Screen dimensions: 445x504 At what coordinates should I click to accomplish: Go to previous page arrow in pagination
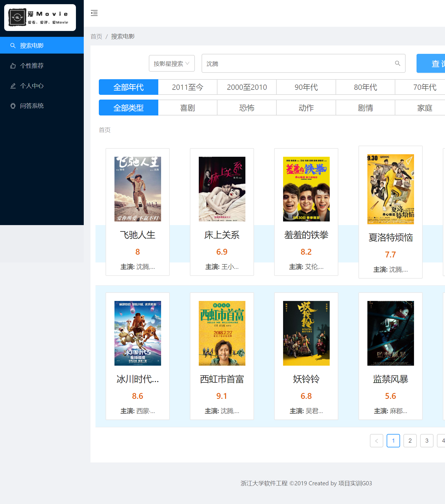(377, 441)
